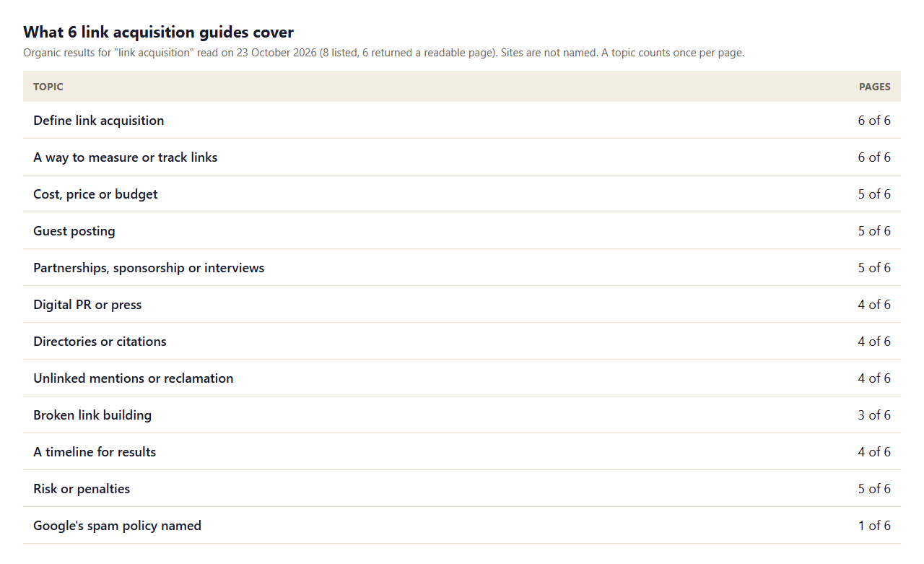Screen dimensions: 924x564
Task: Click the page count in the Unlinked mentions row
Action: (874, 378)
